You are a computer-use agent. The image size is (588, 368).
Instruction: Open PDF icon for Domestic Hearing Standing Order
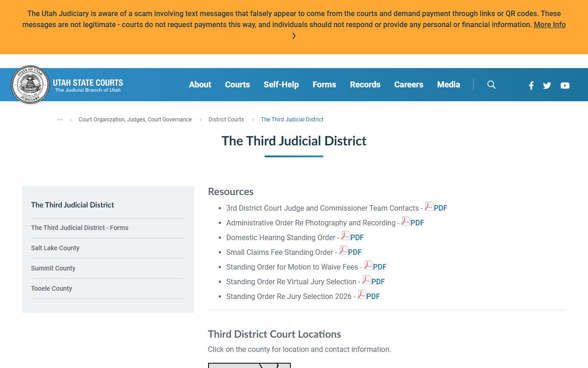(x=345, y=236)
